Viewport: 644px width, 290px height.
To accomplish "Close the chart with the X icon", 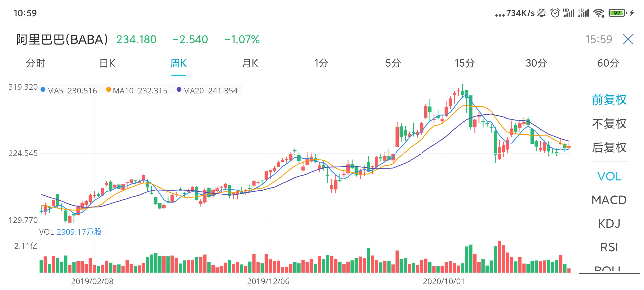I will click(628, 39).
